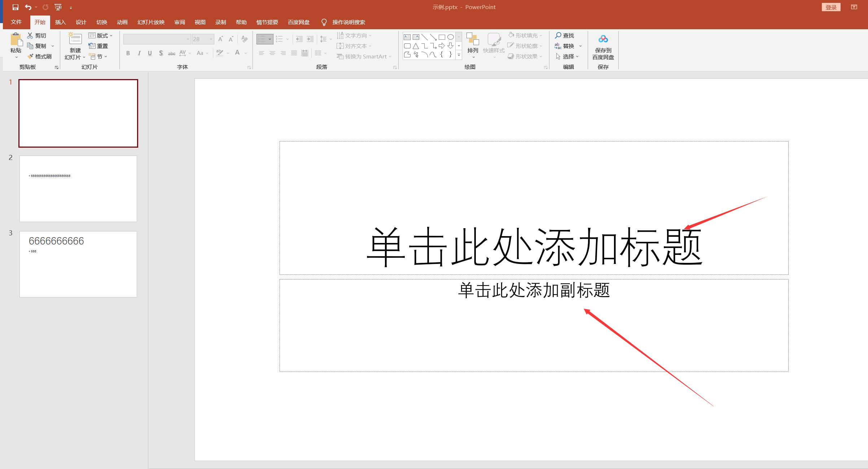The width and height of the screenshot is (868, 469).
Task: Click the subtitle placeholder 单击此处添加副标题
Action: tap(534, 290)
